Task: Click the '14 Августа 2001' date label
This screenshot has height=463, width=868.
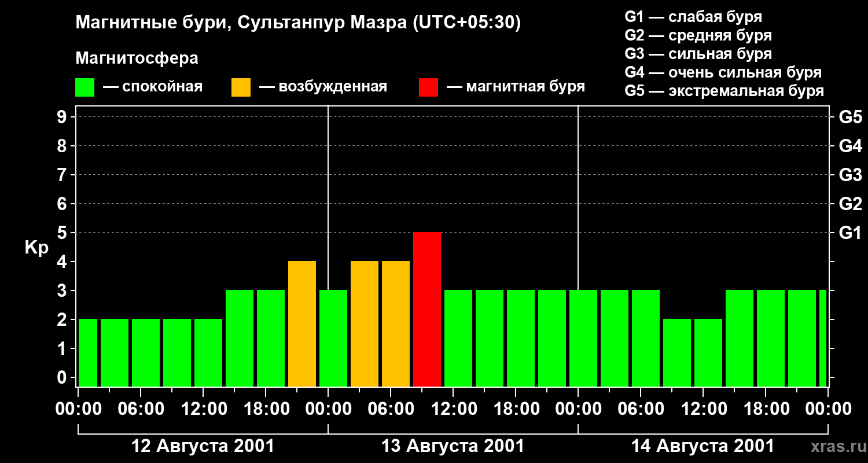Action: tap(703, 446)
